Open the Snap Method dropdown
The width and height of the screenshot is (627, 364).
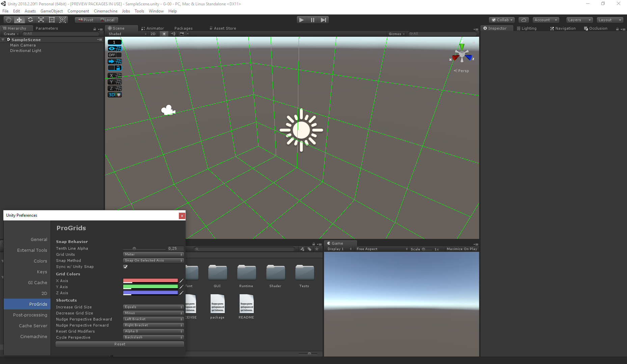click(x=153, y=260)
